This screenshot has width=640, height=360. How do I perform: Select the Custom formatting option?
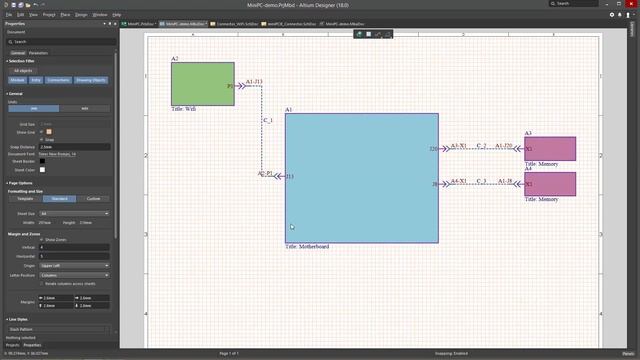click(x=93, y=199)
